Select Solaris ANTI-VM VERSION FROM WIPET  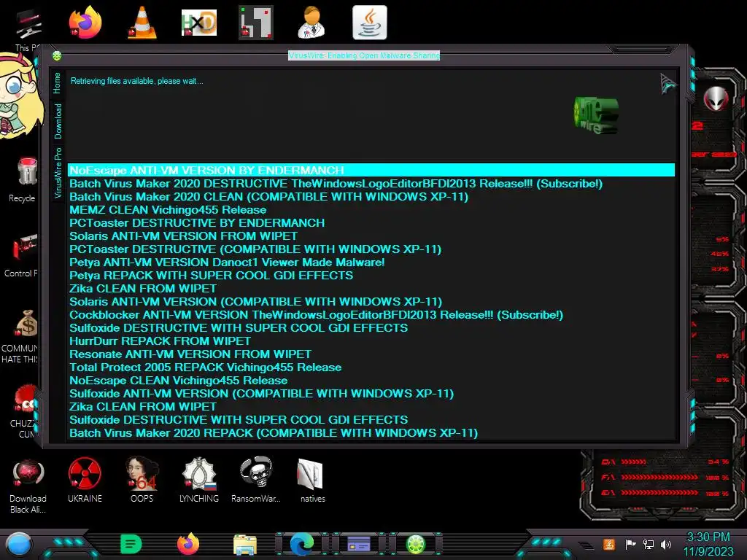(x=371, y=236)
